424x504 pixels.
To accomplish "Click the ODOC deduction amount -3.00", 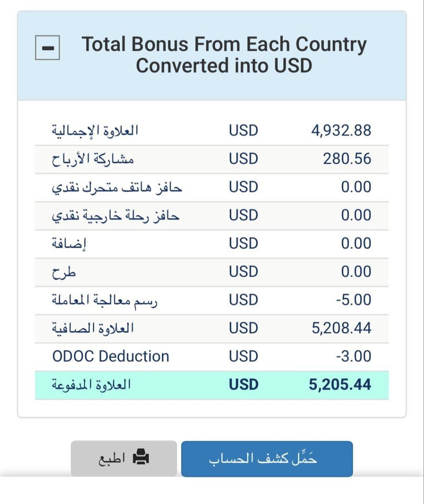I will tap(353, 356).
